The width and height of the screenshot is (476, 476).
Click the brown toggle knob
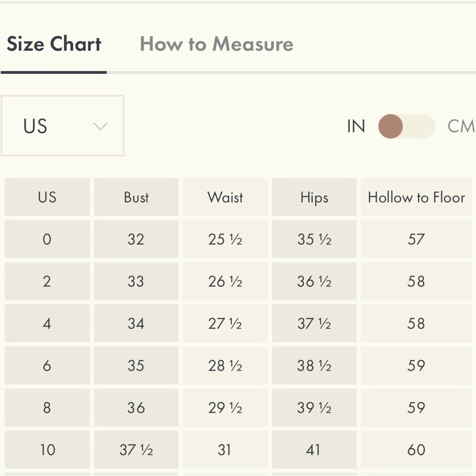tap(391, 126)
